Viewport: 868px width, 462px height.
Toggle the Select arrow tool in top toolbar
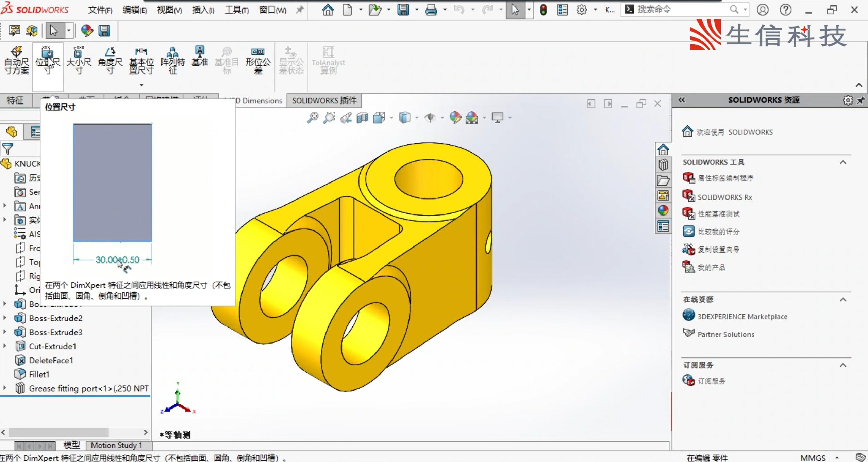point(515,10)
